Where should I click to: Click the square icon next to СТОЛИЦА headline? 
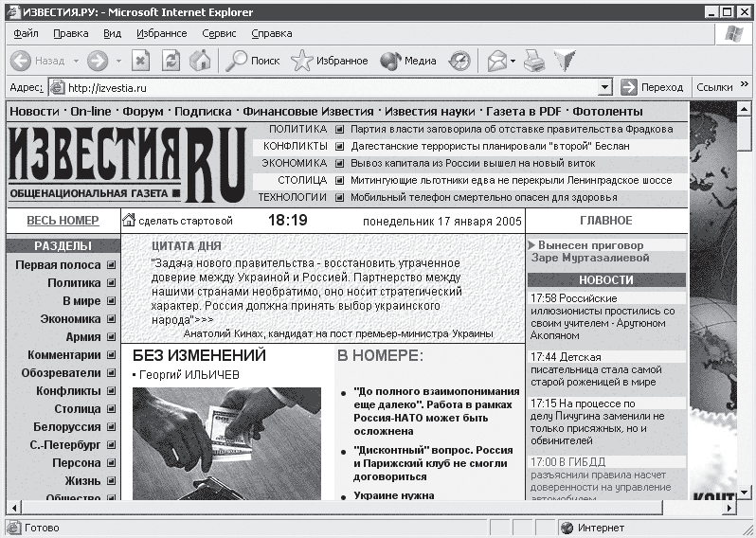(340, 180)
